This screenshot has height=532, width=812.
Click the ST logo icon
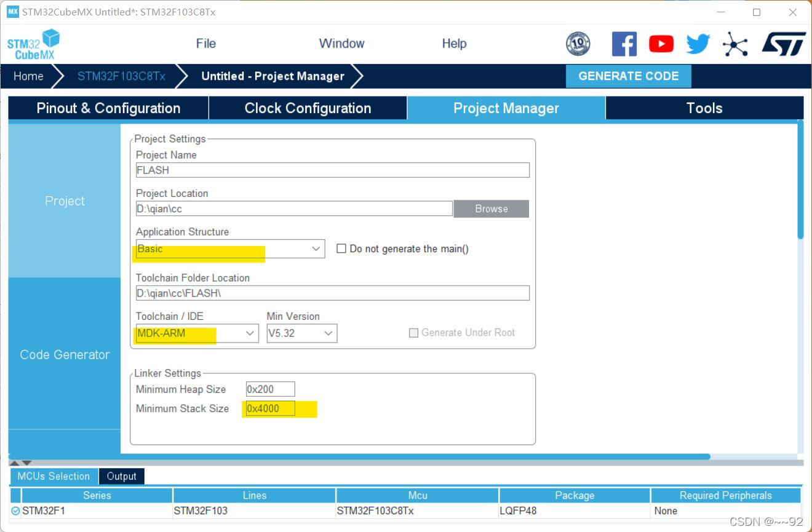pyautogui.click(x=783, y=44)
